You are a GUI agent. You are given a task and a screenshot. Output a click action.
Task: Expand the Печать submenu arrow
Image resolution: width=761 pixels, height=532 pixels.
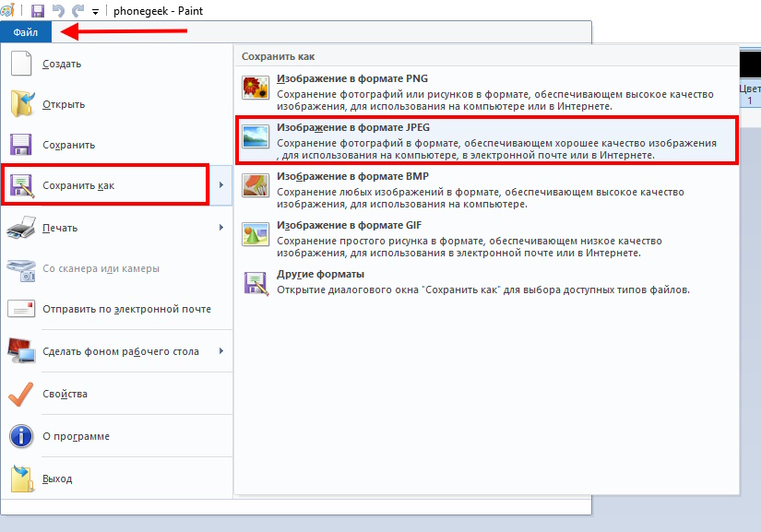[221, 228]
